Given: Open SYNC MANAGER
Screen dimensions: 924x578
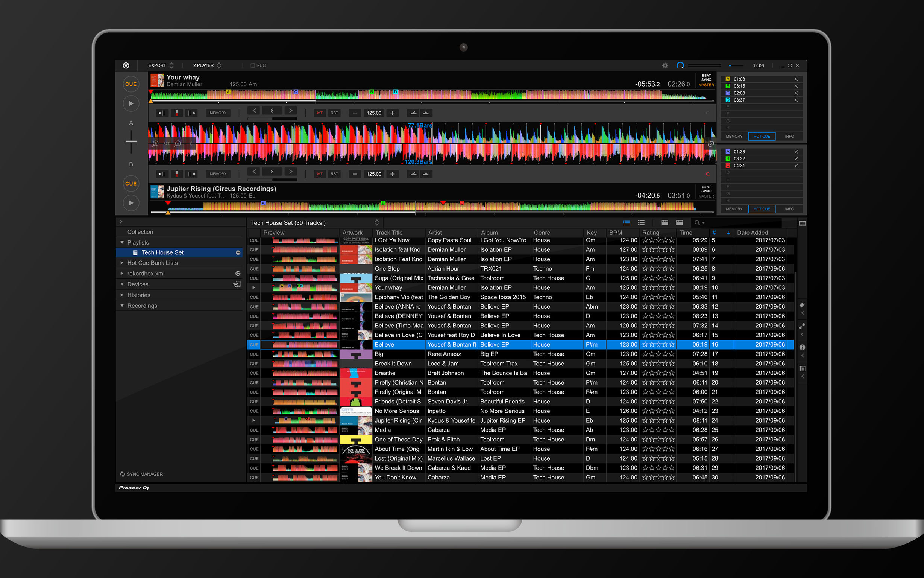Looking at the screenshot, I should pos(141,474).
